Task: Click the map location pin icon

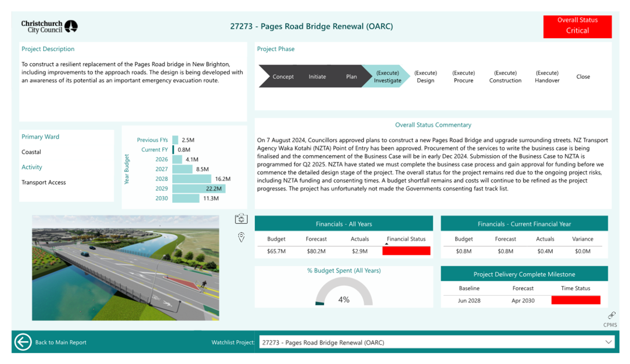Action: coord(241,237)
